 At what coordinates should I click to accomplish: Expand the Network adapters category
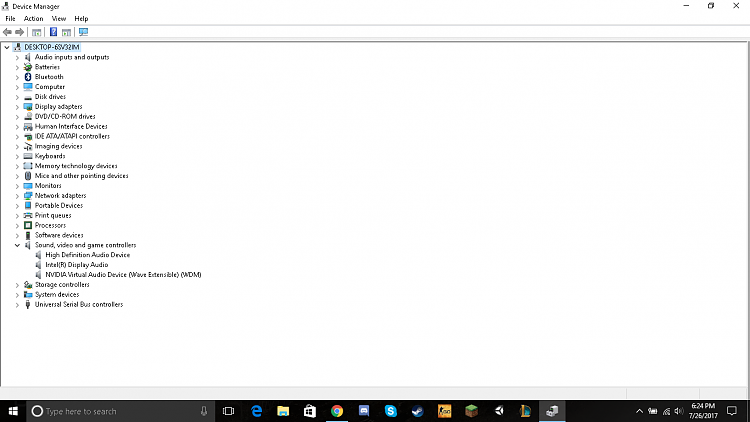point(17,196)
